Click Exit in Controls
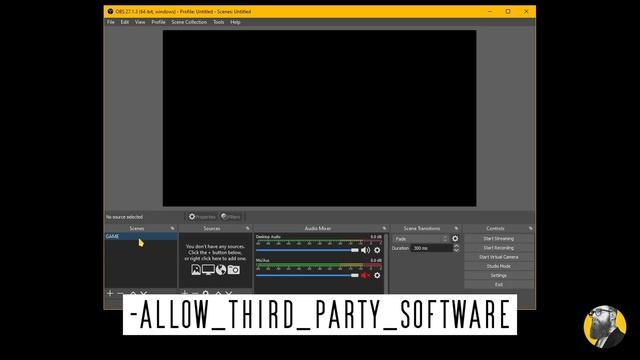 499,284
